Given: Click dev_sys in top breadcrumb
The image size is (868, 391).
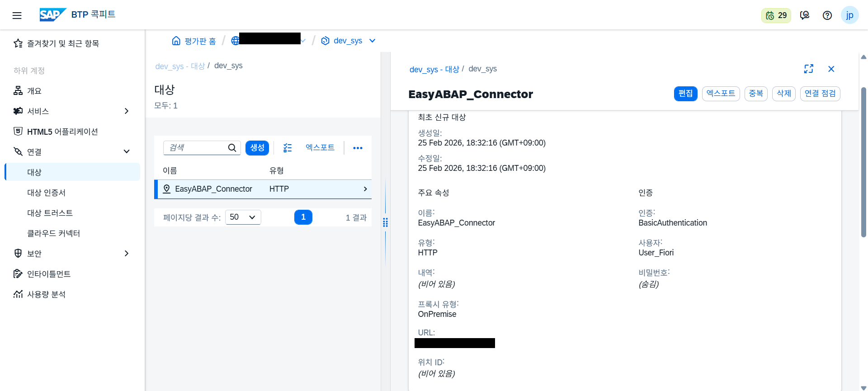Looking at the screenshot, I should [348, 41].
